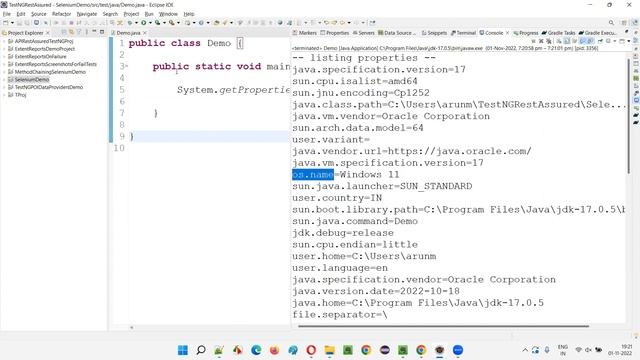Open the Run button dropdown arrow
640x360 pixels.
[x=150, y=22]
